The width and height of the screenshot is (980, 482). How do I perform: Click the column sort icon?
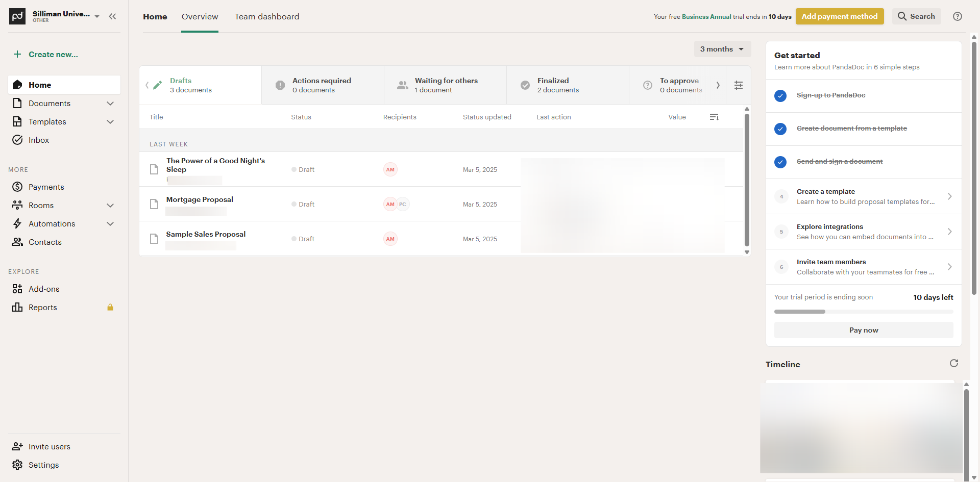tap(714, 117)
